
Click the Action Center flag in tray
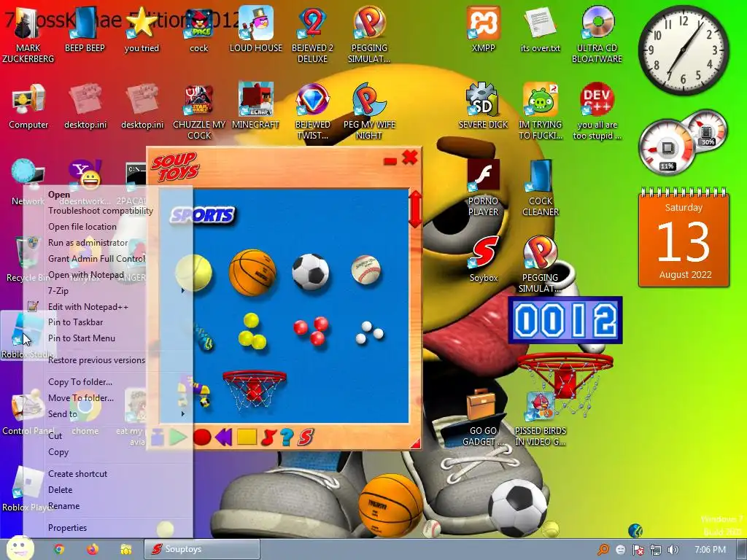pos(638,550)
